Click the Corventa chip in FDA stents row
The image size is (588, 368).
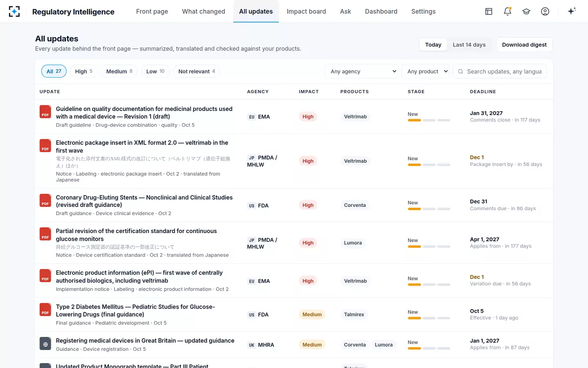click(x=355, y=205)
